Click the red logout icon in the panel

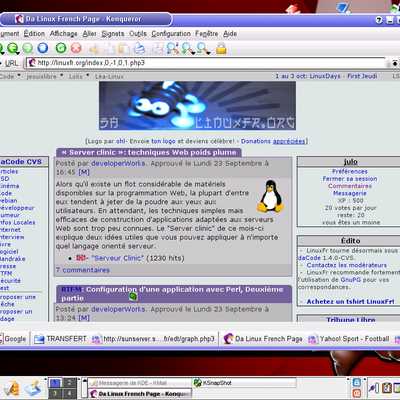pyautogui.click(x=356, y=393)
